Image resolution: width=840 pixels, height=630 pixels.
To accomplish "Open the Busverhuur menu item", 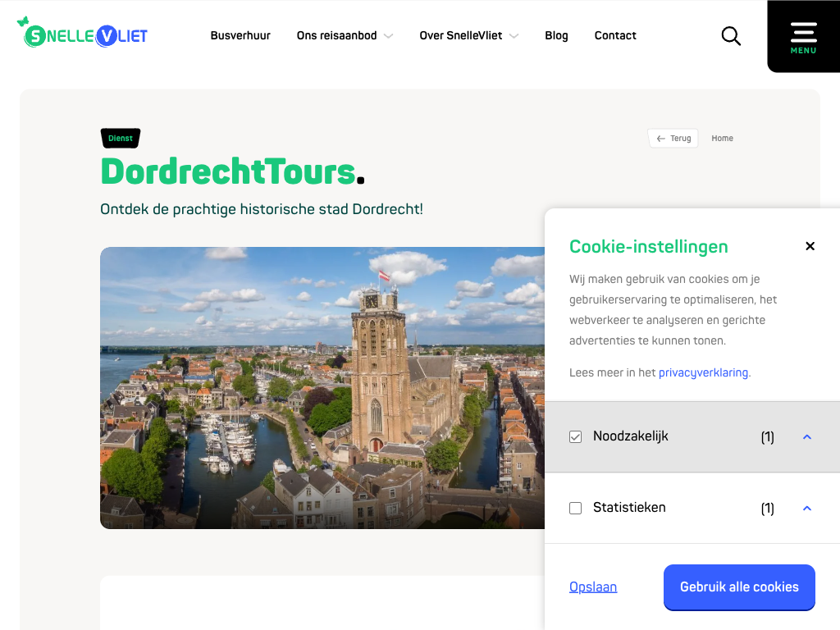I will click(240, 35).
